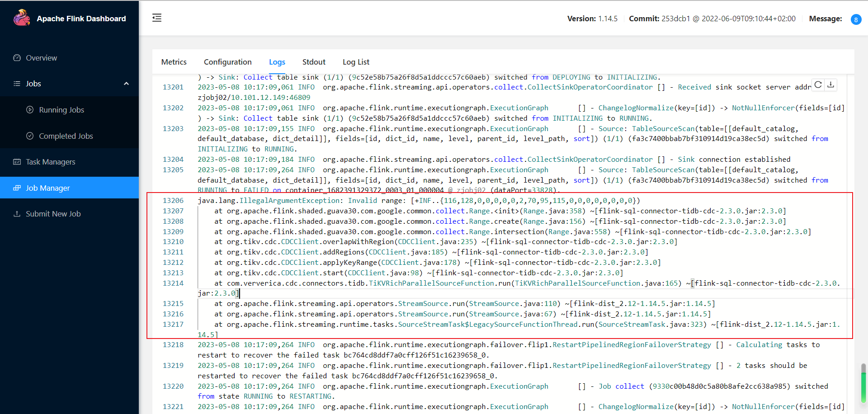
Task: Switch to the Metrics tab
Action: tap(174, 62)
